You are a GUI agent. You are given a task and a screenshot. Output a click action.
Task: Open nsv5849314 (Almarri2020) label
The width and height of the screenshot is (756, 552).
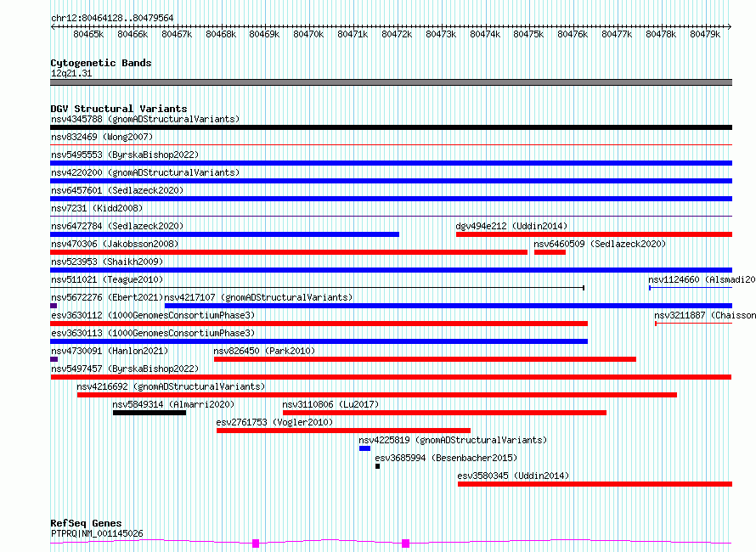pyautogui.click(x=173, y=404)
